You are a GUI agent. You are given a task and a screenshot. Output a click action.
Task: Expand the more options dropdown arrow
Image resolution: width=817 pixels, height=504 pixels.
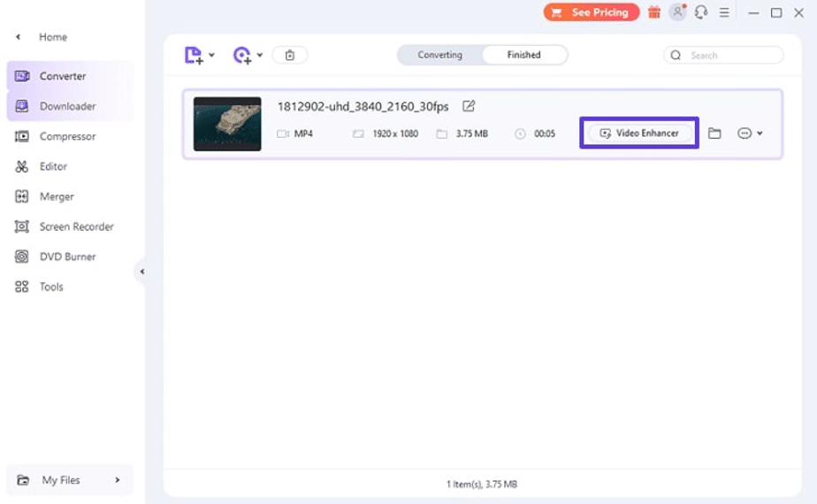[760, 134]
